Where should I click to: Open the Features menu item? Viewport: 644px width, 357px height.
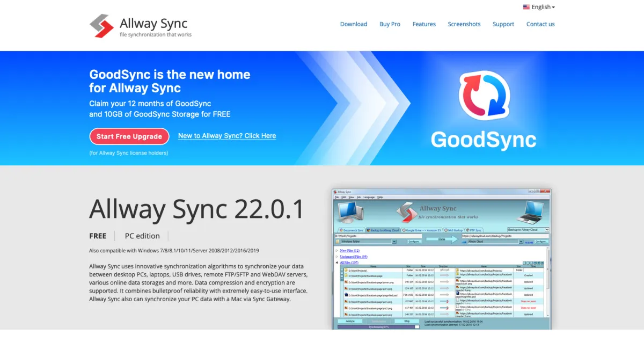[x=424, y=24]
